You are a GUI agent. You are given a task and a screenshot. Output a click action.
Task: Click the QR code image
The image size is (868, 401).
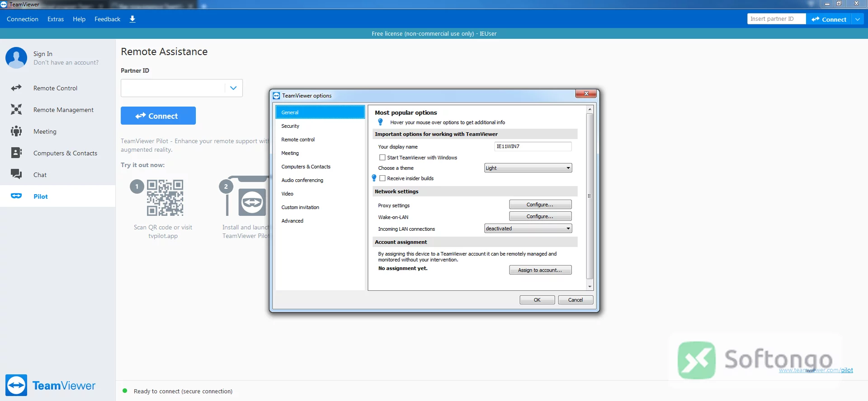click(165, 198)
